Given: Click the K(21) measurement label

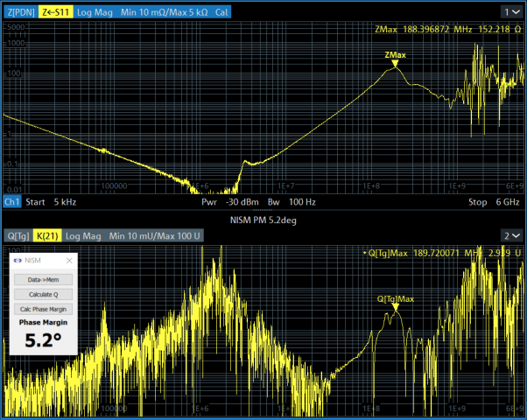Looking at the screenshot, I should tap(47, 236).
